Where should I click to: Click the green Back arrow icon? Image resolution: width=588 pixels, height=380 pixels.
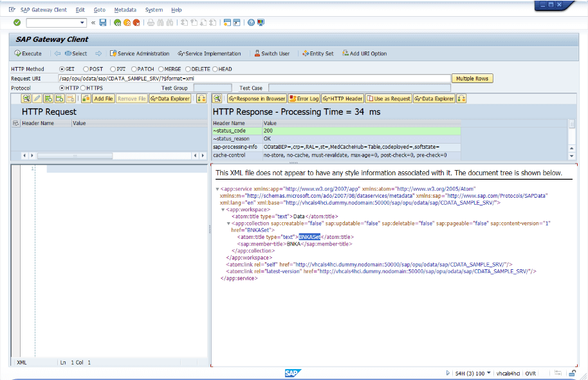pos(117,23)
